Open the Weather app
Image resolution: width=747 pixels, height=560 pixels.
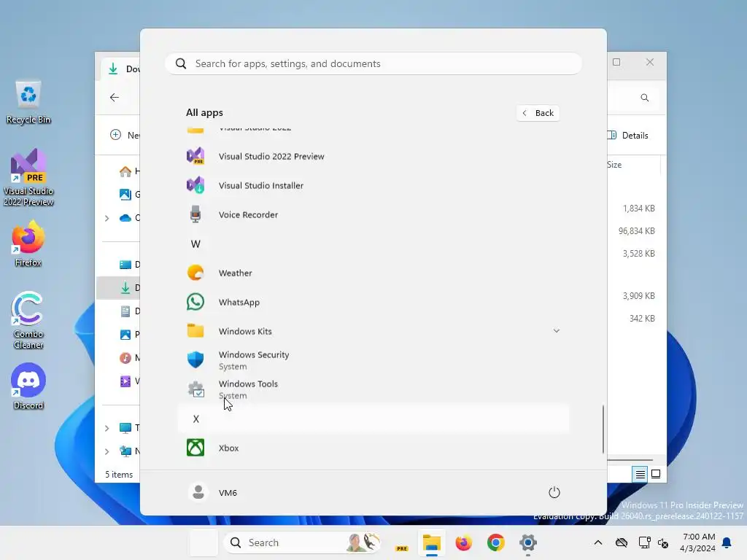(x=373, y=273)
